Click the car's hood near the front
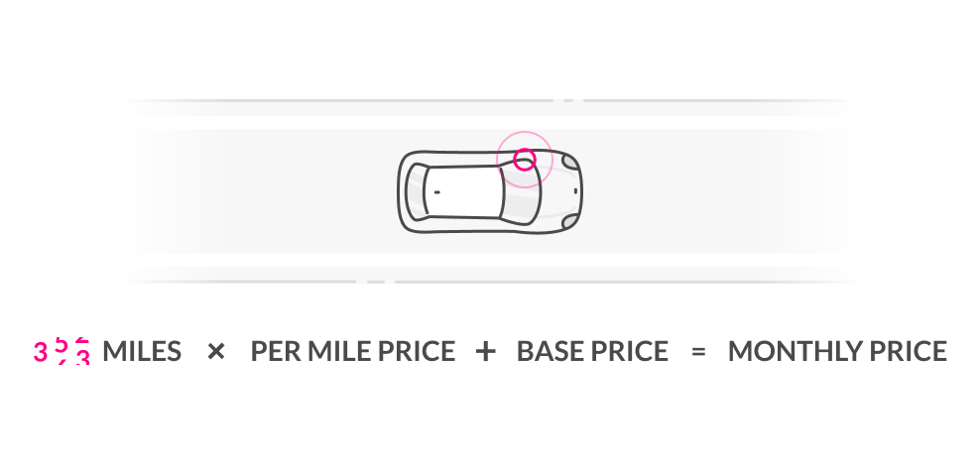The image size is (980, 470). point(559,193)
